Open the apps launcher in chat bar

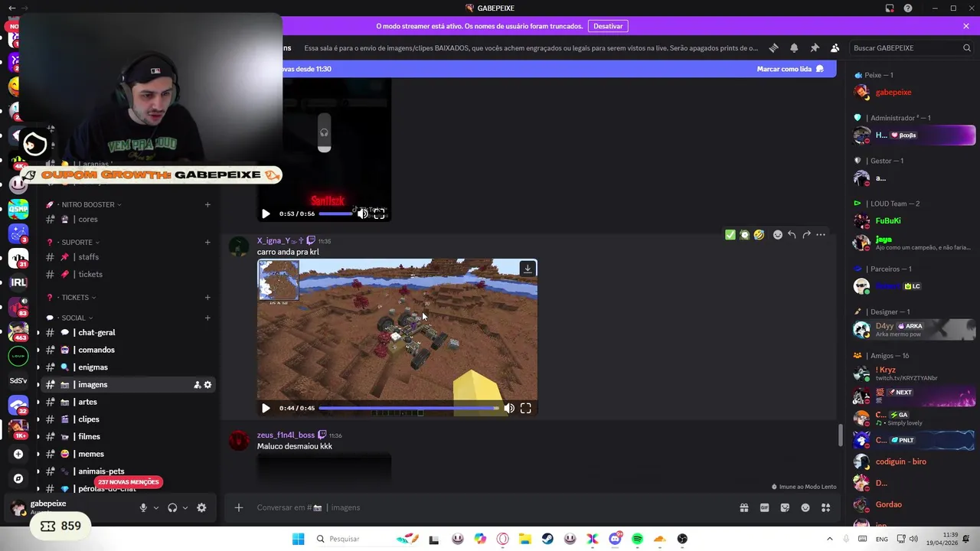click(x=825, y=507)
